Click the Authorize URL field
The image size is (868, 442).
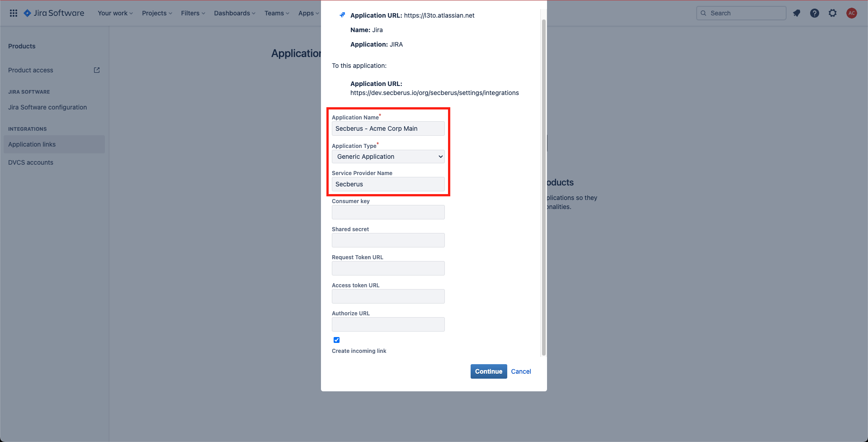(388, 324)
